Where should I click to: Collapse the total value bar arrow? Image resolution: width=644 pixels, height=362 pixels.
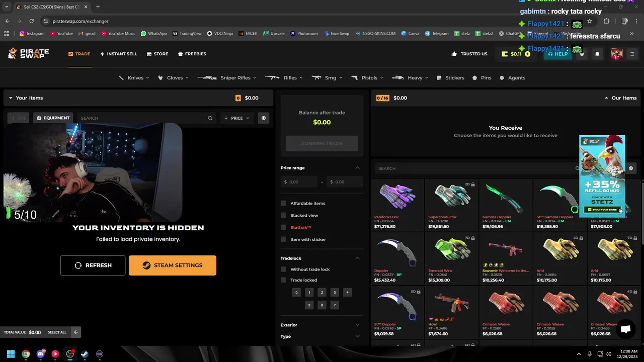pos(75,332)
